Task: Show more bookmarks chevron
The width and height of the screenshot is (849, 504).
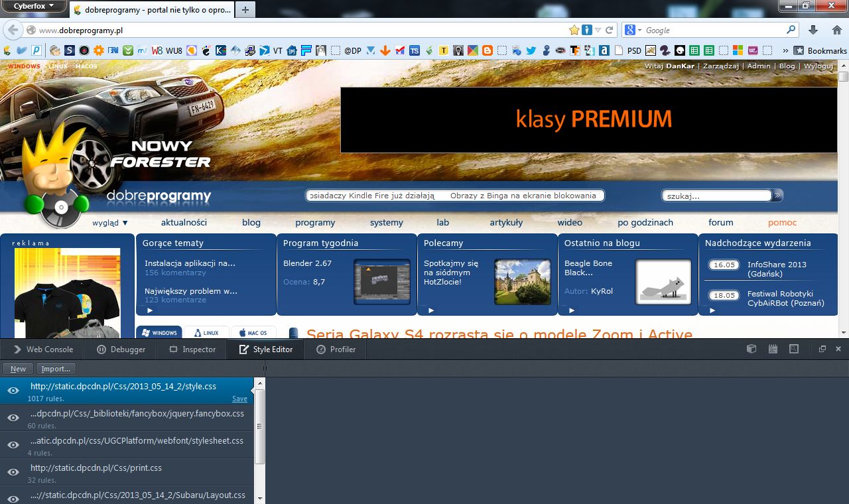Action: click(785, 50)
